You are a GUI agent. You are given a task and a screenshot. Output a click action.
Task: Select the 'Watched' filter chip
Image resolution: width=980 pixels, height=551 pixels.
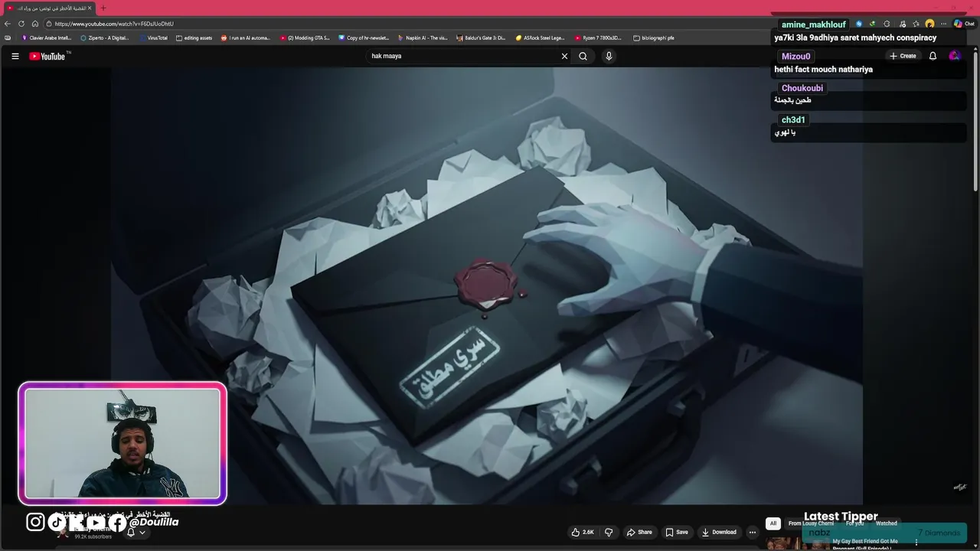coord(887,523)
